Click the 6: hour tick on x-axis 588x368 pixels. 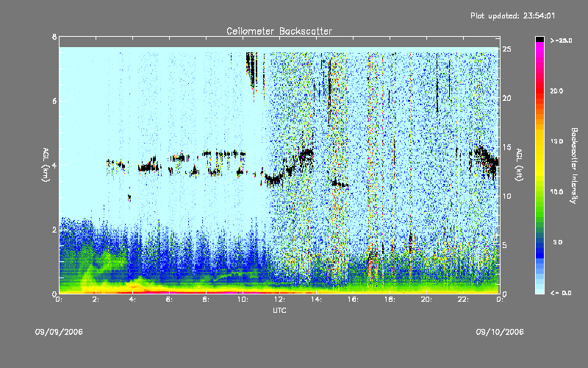[x=169, y=300]
